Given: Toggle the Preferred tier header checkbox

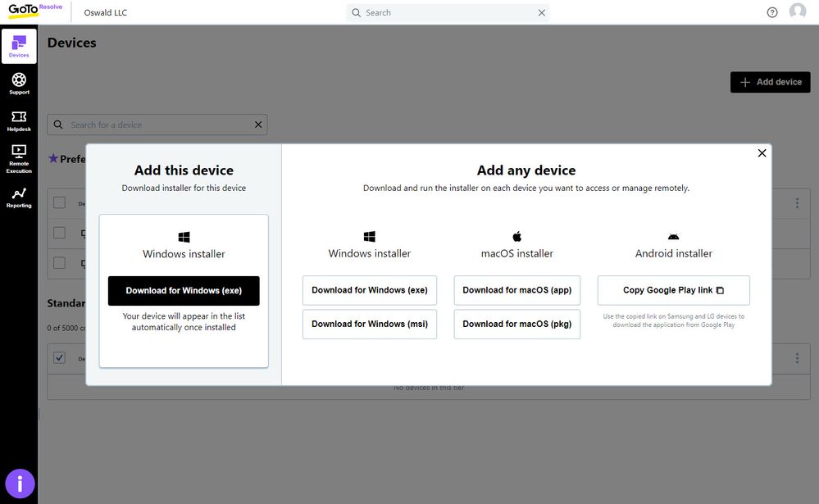Looking at the screenshot, I should coord(60,202).
